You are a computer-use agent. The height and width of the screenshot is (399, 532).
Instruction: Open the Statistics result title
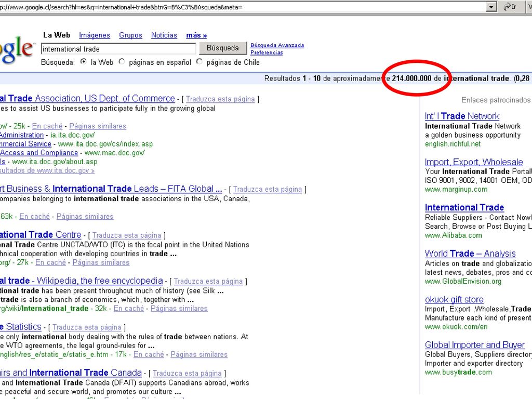pos(21,326)
